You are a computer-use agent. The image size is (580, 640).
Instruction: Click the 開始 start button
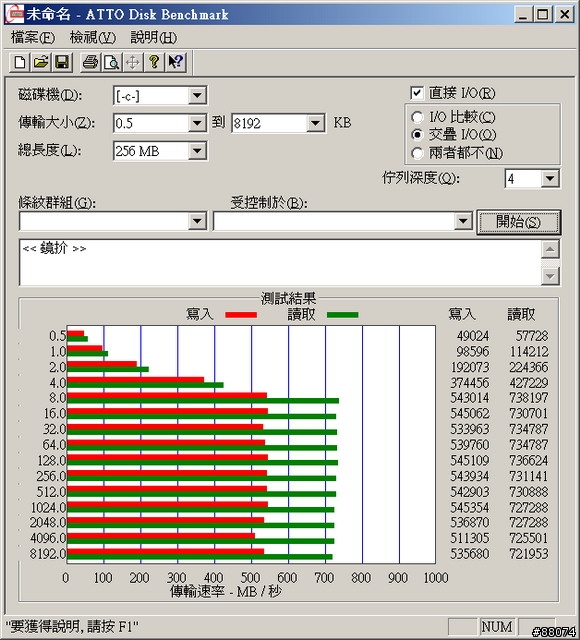[519, 222]
